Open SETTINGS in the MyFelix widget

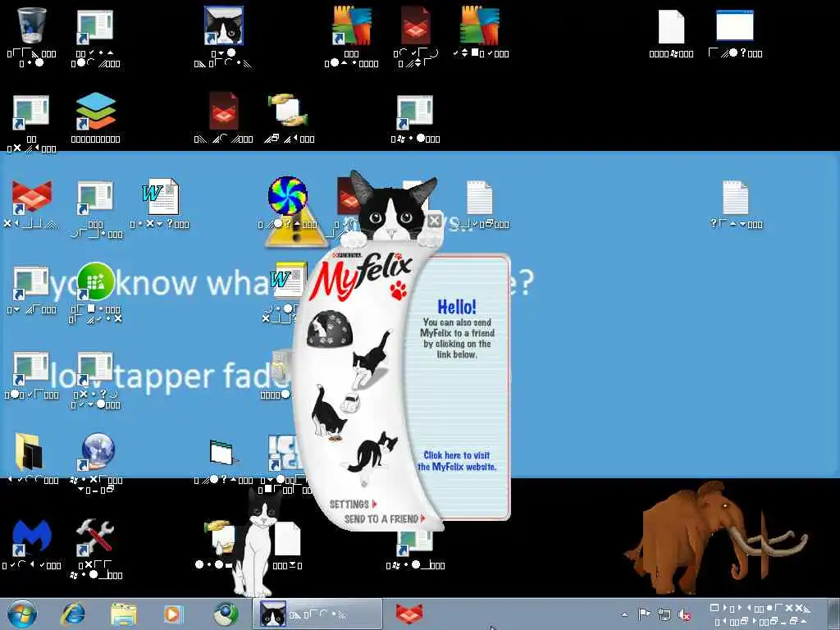click(x=353, y=504)
